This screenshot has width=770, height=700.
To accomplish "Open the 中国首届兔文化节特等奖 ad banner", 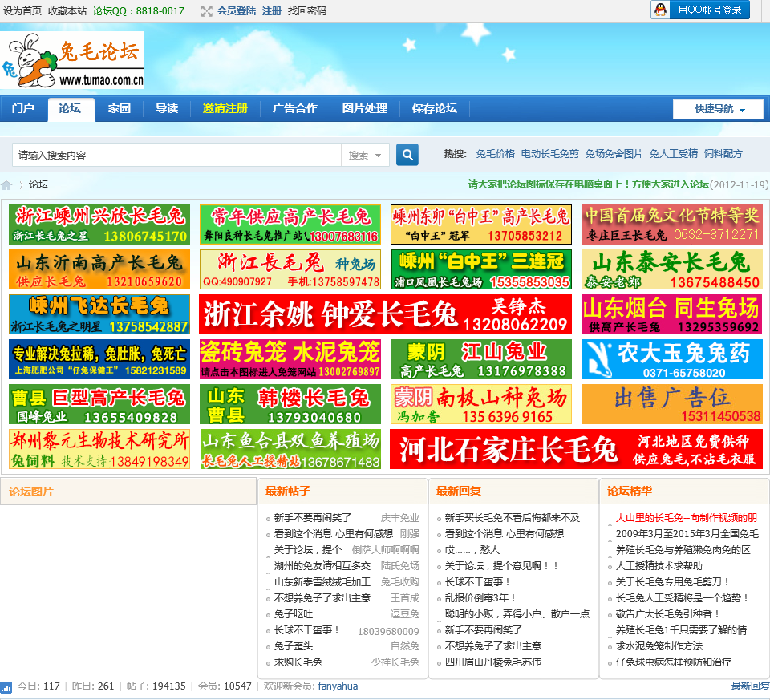I will [x=672, y=225].
